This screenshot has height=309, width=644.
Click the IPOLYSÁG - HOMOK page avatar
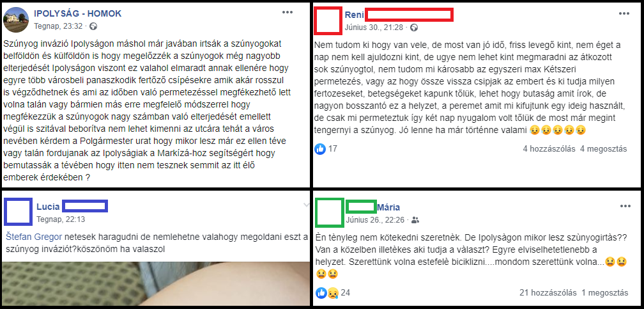[16, 20]
